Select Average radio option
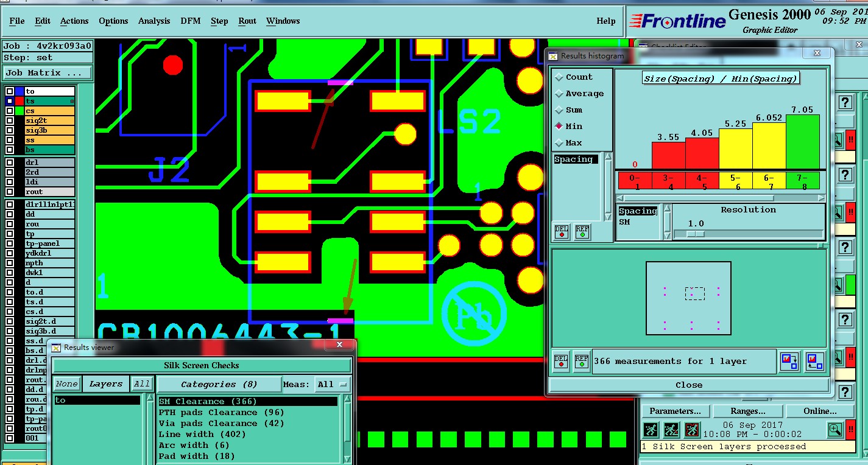 (559, 94)
